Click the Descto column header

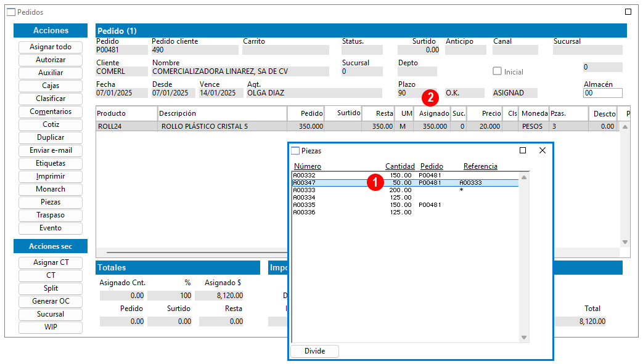[604, 113]
